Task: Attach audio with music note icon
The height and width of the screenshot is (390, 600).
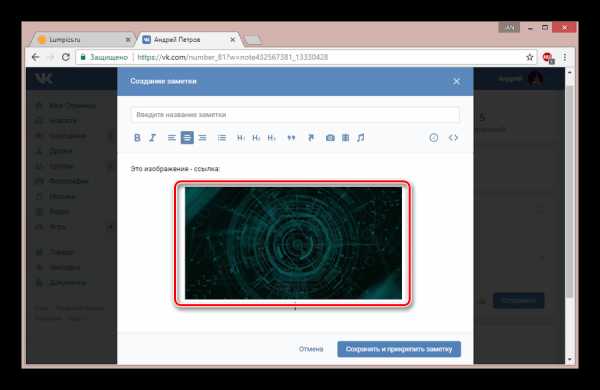Action: coord(360,138)
